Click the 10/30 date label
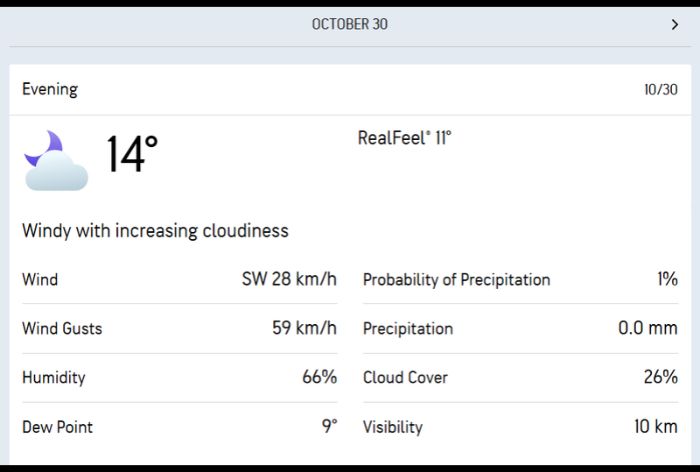Screen dimensions: 700x472 click(x=661, y=89)
